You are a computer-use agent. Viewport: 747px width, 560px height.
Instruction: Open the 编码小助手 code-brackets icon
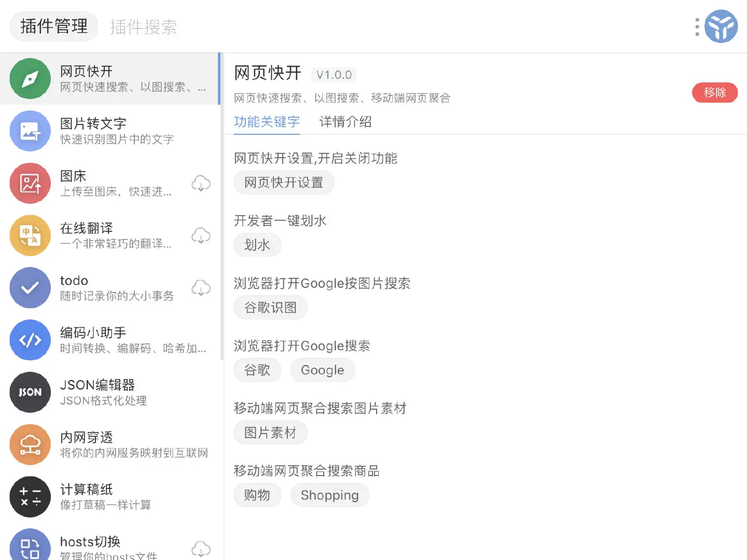(30, 340)
